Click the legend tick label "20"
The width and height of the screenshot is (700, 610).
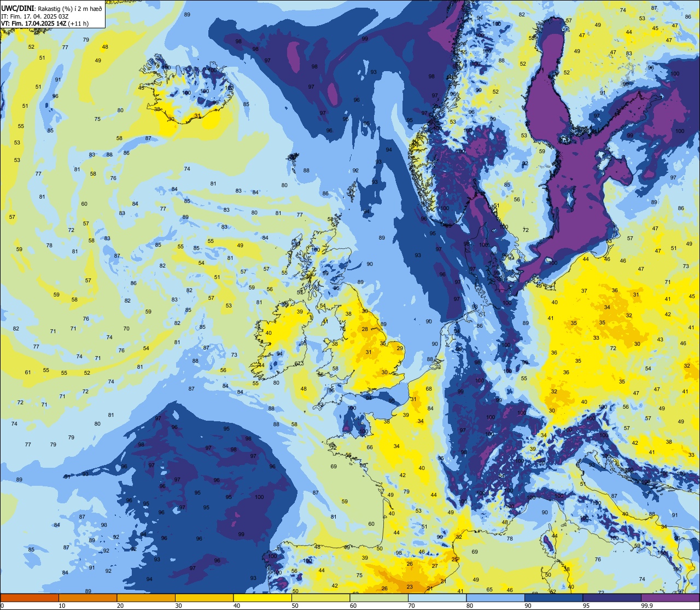point(120,606)
